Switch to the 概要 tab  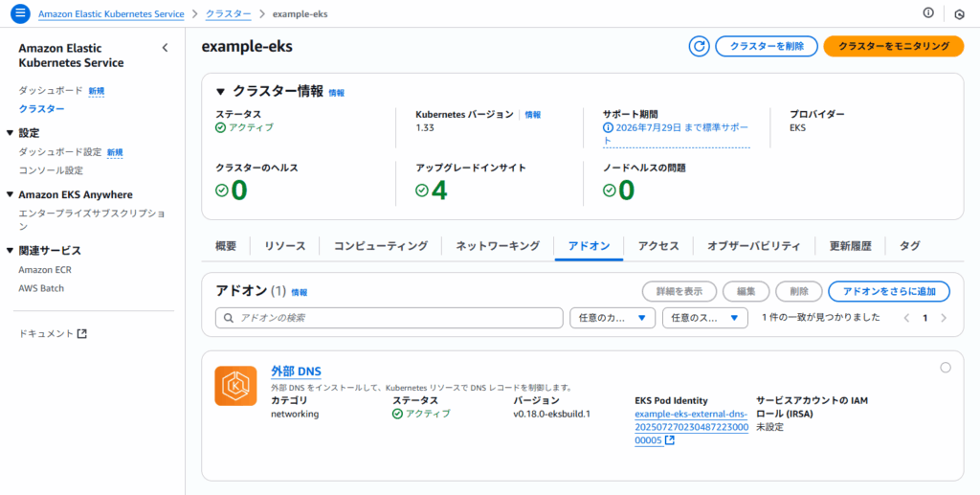click(226, 246)
